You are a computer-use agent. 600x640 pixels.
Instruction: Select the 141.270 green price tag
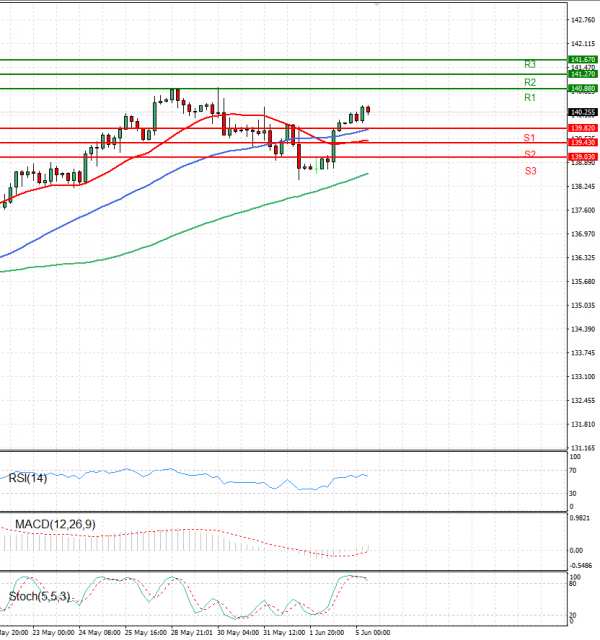point(582,74)
